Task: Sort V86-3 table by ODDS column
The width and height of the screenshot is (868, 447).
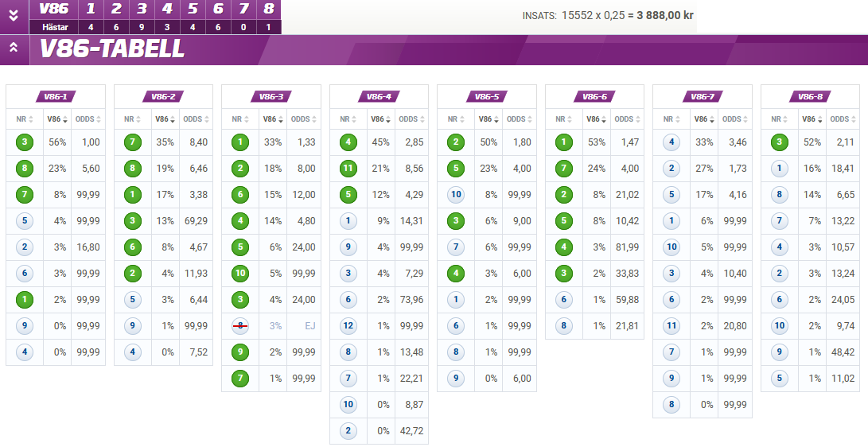Action: tap(304, 119)
